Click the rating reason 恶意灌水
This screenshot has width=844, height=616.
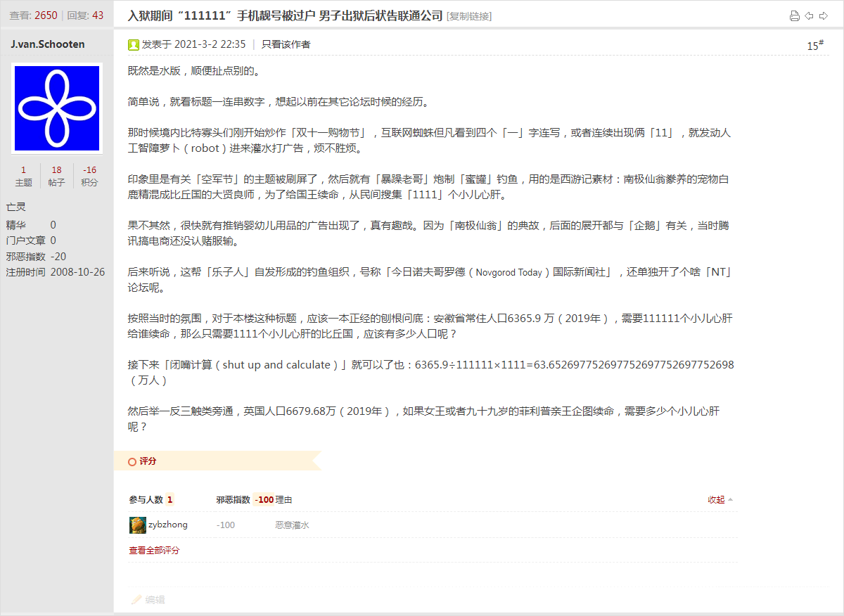(292, 525)
